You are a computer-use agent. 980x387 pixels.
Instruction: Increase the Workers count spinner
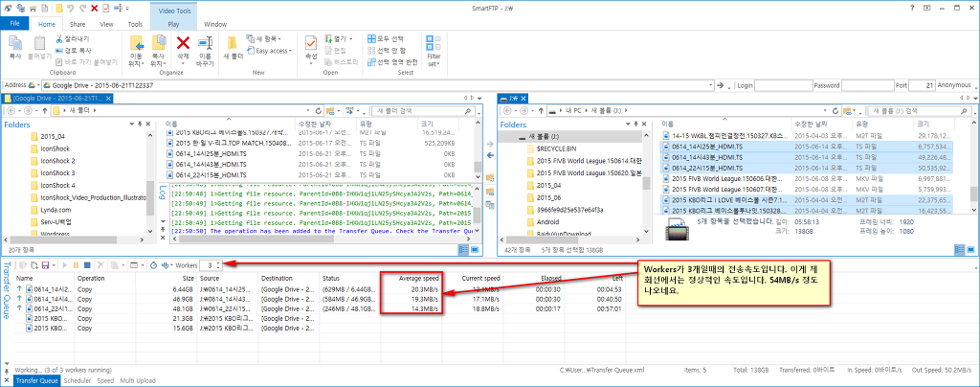point(220,262)
